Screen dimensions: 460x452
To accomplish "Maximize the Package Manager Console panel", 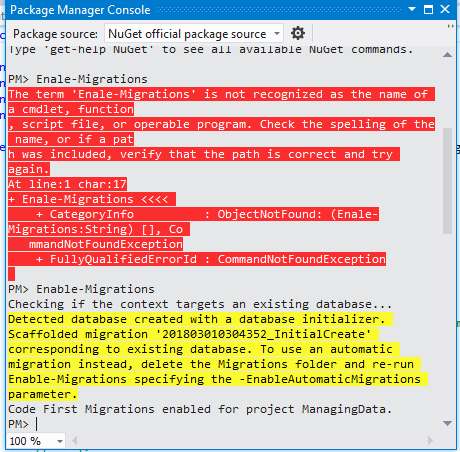I will 428,9.
